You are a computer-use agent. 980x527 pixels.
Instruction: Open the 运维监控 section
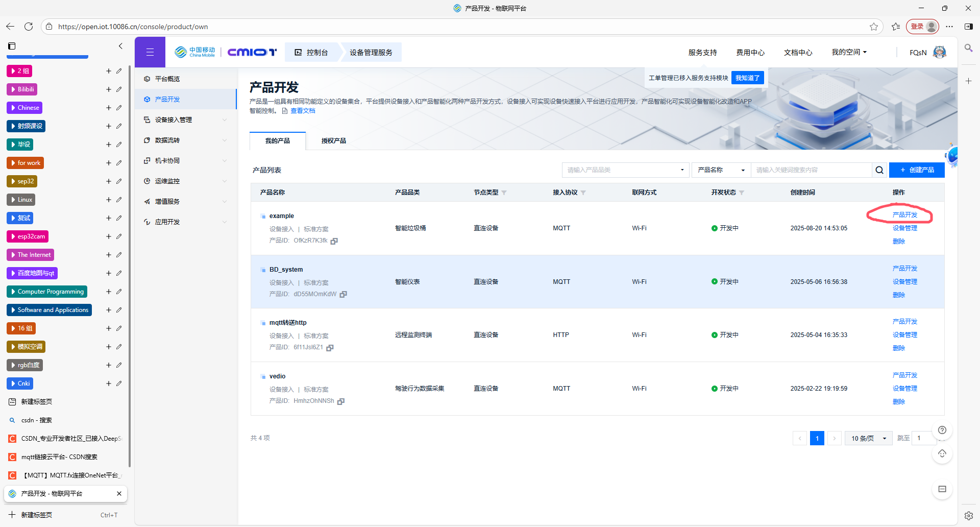pos(167,181)
